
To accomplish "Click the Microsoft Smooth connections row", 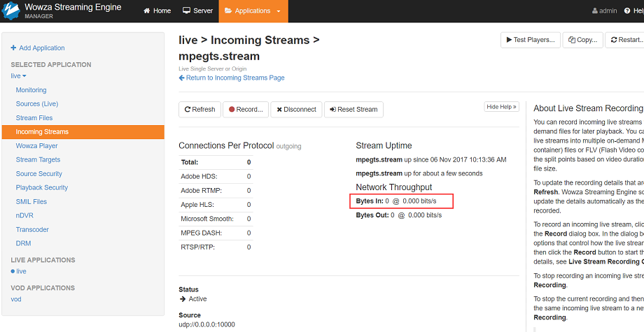I will point(216,219).
